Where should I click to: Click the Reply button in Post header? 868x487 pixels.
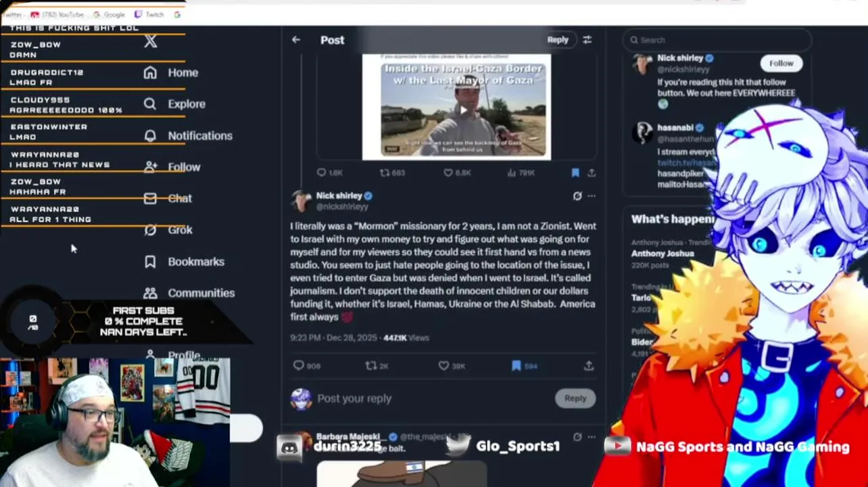pos(558,39)
